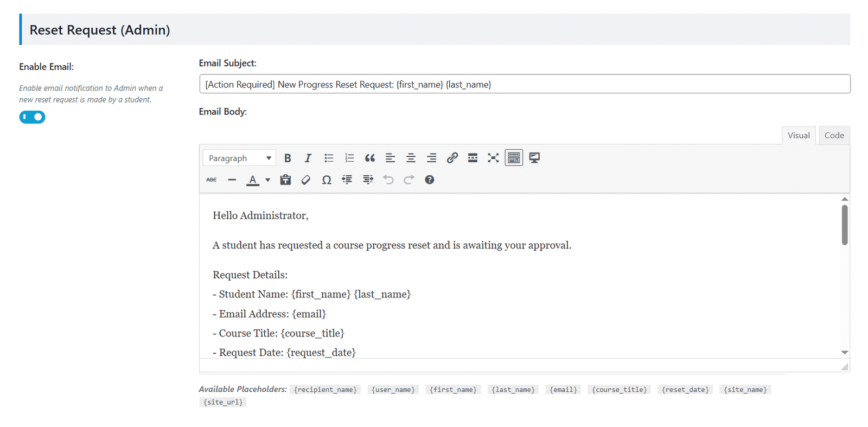This screenshot has width=868, height=427.
Task: Insert a blockquote
Action: 370,158
